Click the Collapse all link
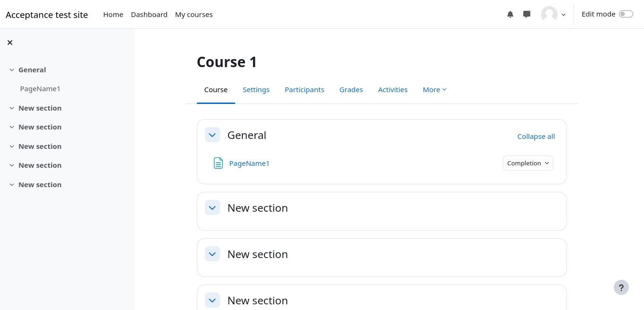Image resolution: width=644 pixels, height=310 pixels. point(536,137)
